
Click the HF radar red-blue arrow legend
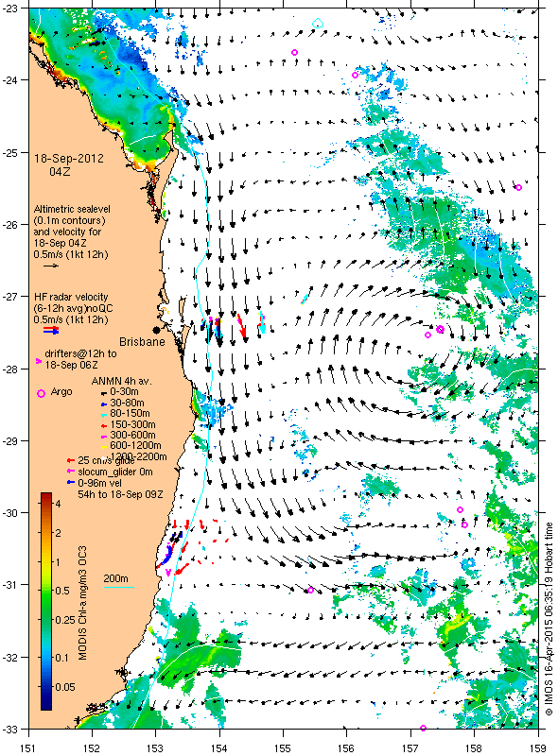(51, 330)
